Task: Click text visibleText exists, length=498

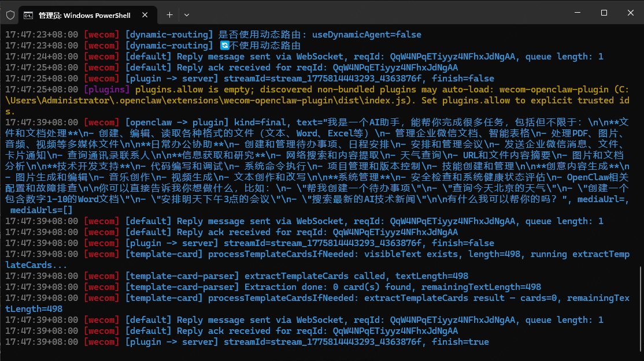Action: point(442,254)
